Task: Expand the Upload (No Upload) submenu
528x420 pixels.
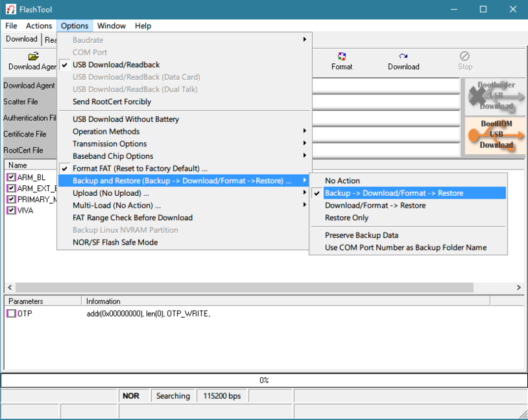Action: click(x=184, y=193)
